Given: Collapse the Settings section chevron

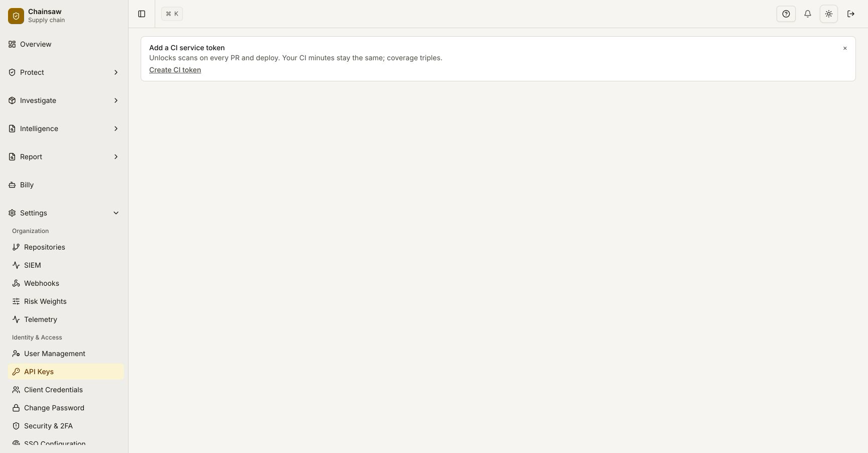Looking at the screenshot, I should [x=116, y=213].
